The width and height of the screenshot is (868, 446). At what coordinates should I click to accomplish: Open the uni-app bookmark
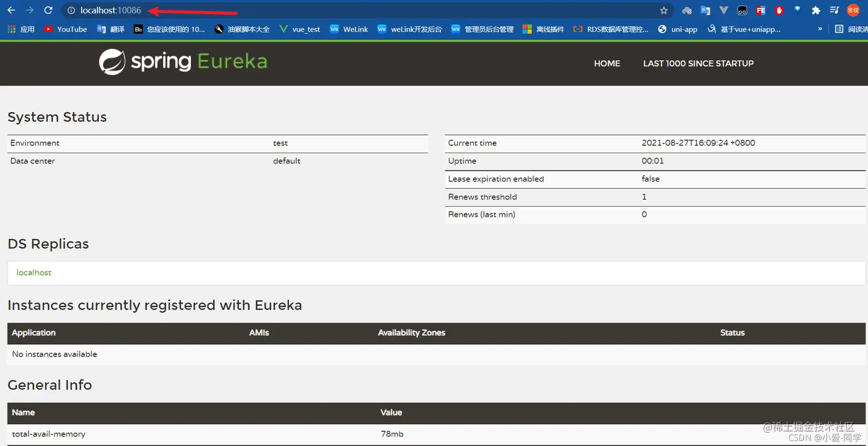[x=677, y=29]
